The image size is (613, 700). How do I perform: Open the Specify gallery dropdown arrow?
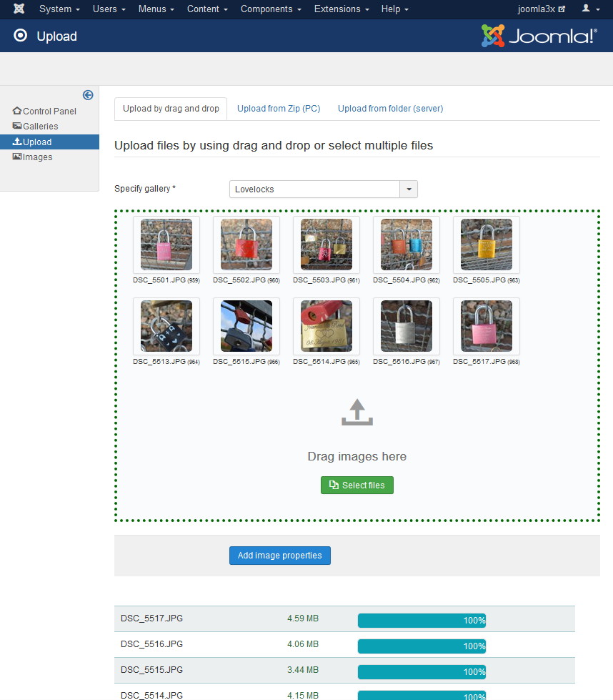tap(409, 189)
